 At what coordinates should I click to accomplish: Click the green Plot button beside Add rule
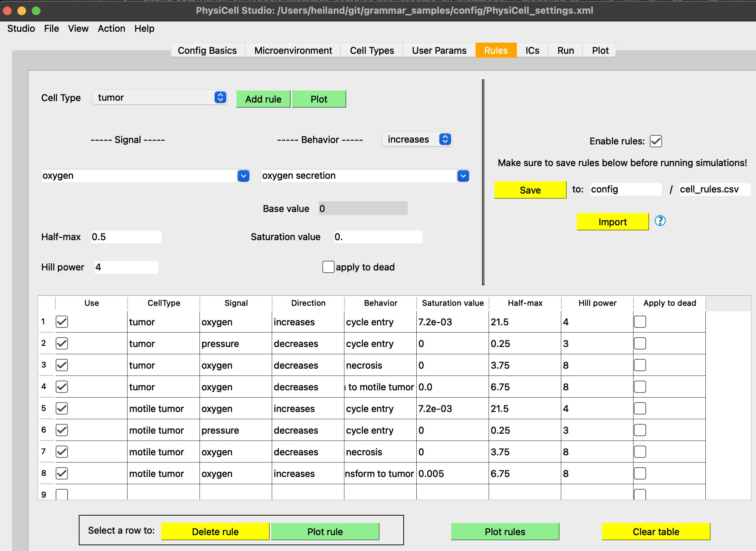[x=319, y=99]
